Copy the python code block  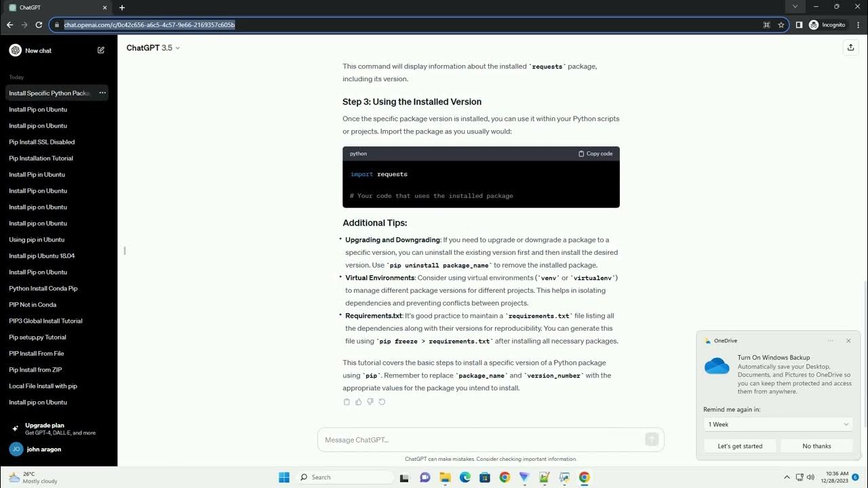(595, 154)
